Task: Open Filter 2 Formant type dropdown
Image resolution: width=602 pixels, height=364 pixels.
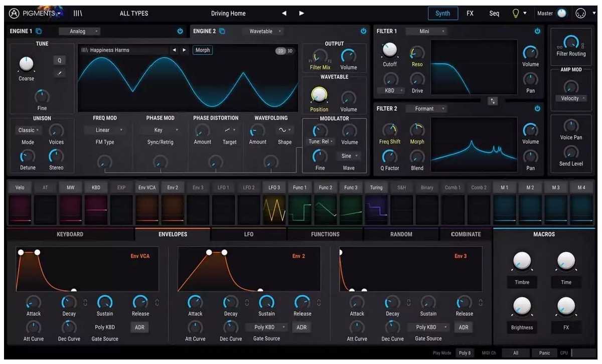Action: pos(427,108)
